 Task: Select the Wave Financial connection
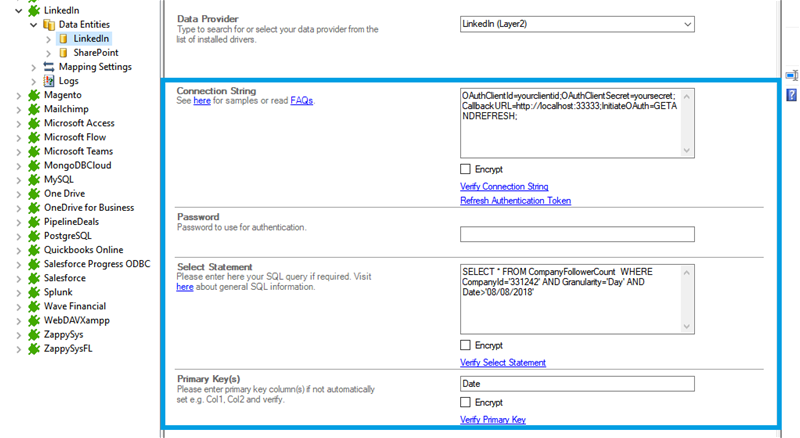pyautogui.click(x=75, y=306)
